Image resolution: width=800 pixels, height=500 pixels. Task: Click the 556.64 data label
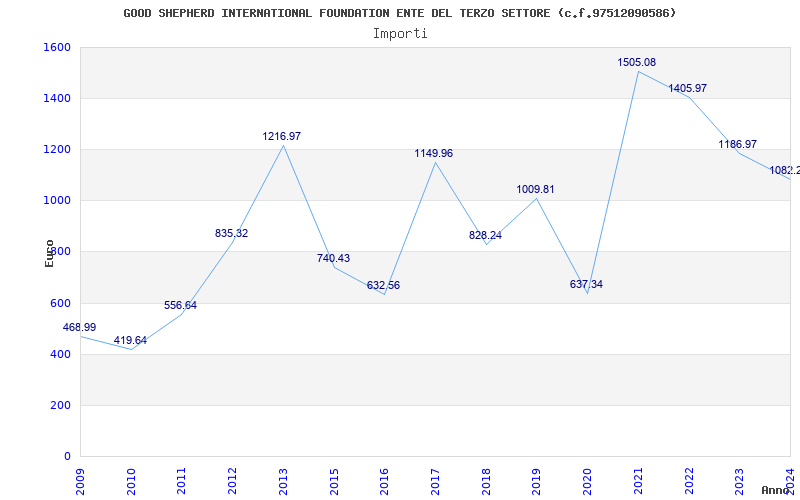pos(180,305)
